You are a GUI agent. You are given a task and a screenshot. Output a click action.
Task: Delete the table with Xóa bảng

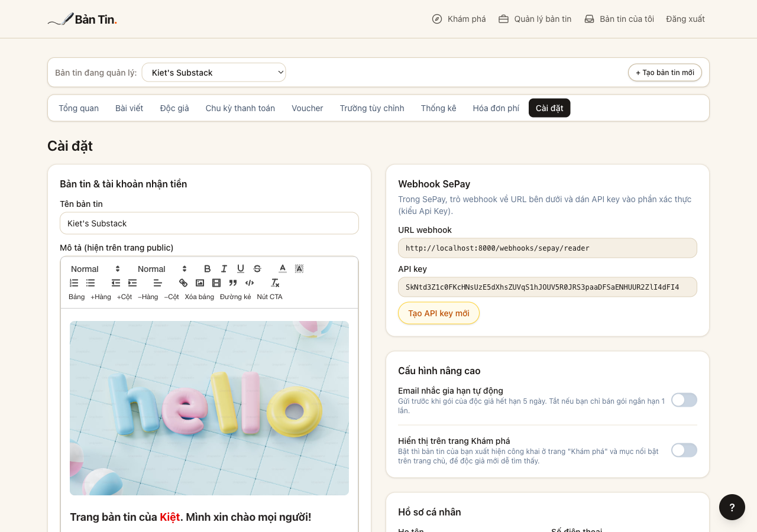point(199,297)
